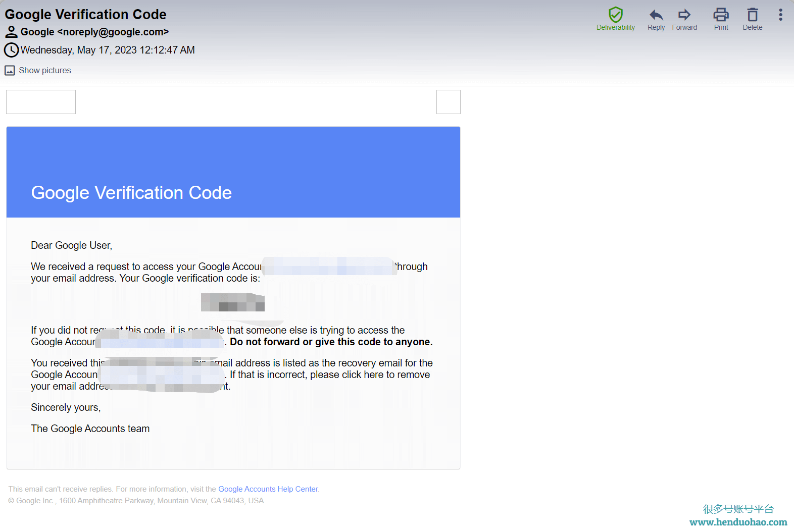
Task: Print the verification email
Action: pos(721,20)
